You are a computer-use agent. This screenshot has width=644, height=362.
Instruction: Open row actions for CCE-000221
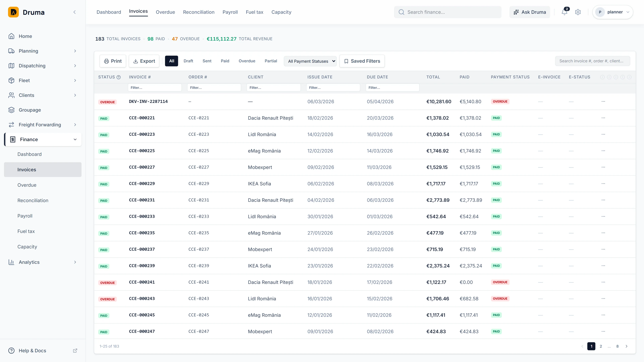[603, 118]
